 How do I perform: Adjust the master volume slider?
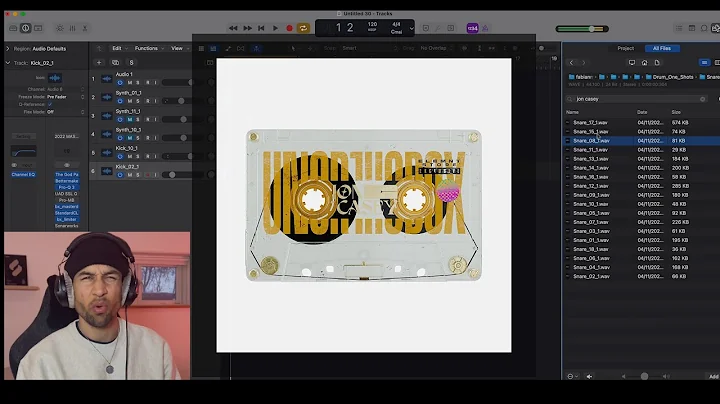(582, 29)
